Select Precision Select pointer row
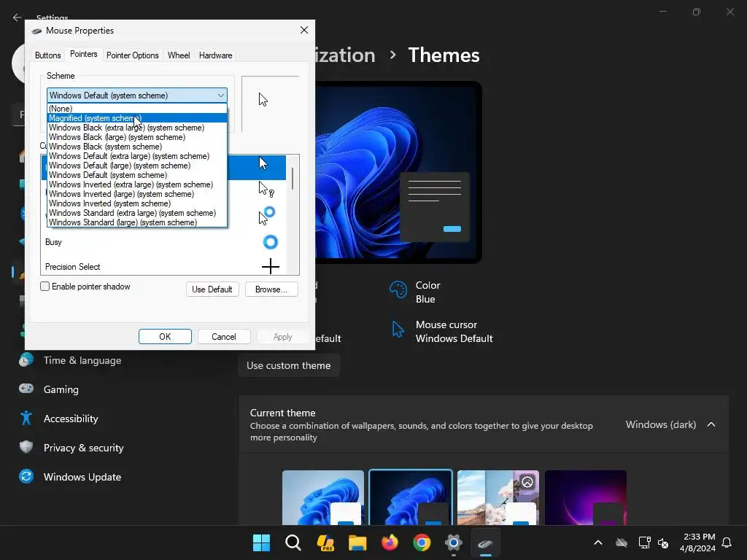Image resolution: width=747 pixels, height=560 pixels. [163, 266]
